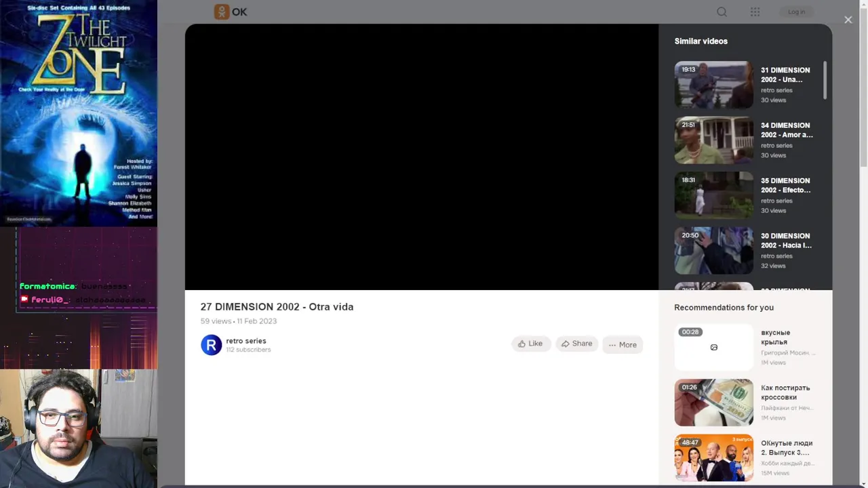Click the video title 27 DIMENSION 2002 - Otra vida
The image size is (868, 488).
pos(277,307)
